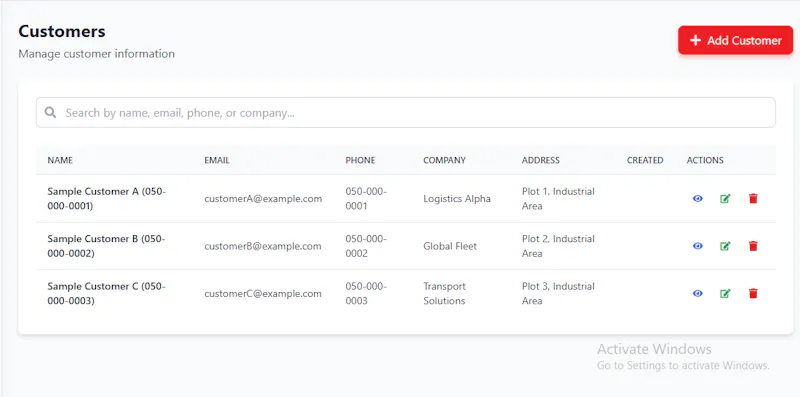Screen dimensions: 800x397
Task: Click the Customers page heading
Action: [x=62, y=31]
